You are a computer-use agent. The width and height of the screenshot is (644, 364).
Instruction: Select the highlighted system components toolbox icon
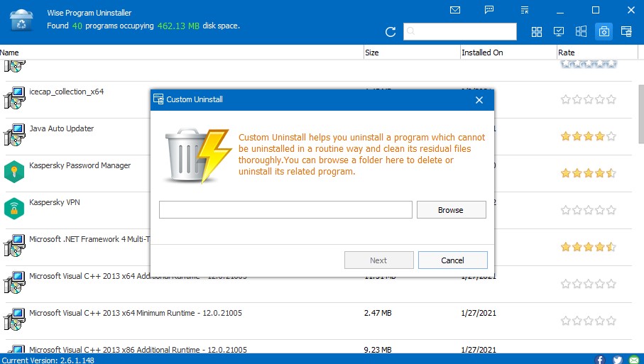(x=604, y=32)
